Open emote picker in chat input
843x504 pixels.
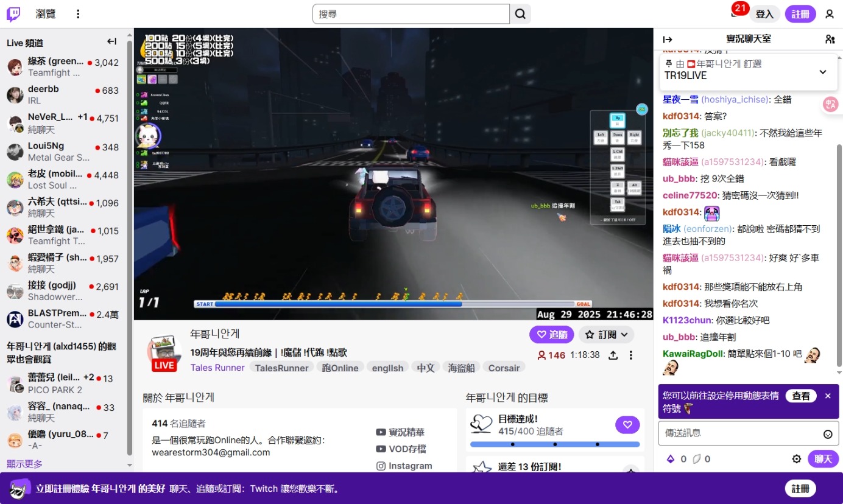point(828,434)
